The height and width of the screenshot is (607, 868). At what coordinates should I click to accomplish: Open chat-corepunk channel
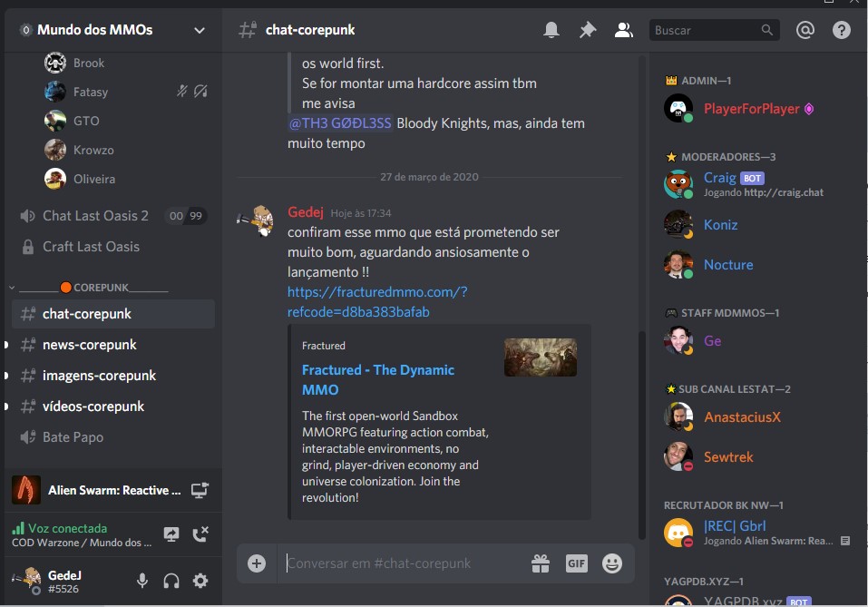click(113, 314)
